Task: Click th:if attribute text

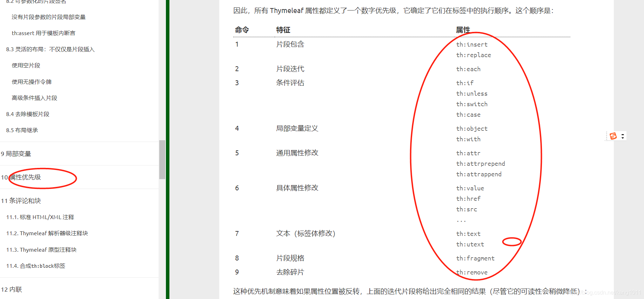Action: 465,83
